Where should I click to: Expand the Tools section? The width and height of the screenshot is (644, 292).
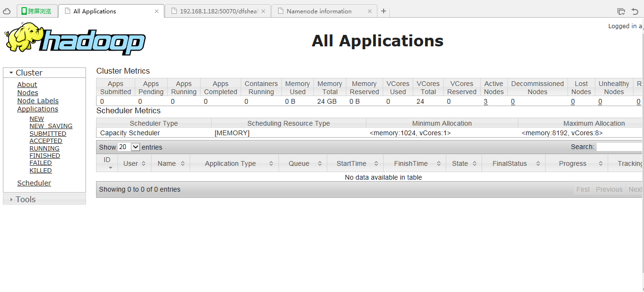click(11, 199)
